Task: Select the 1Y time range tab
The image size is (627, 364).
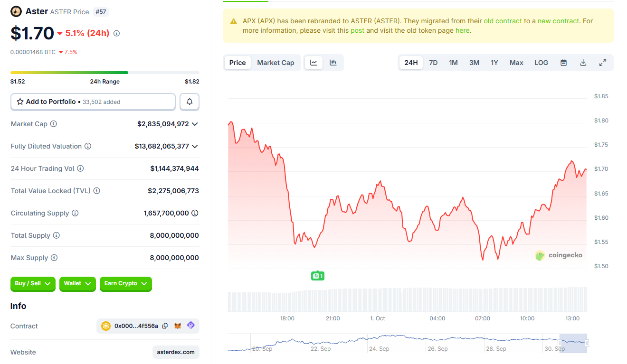Action: [494, 63]
